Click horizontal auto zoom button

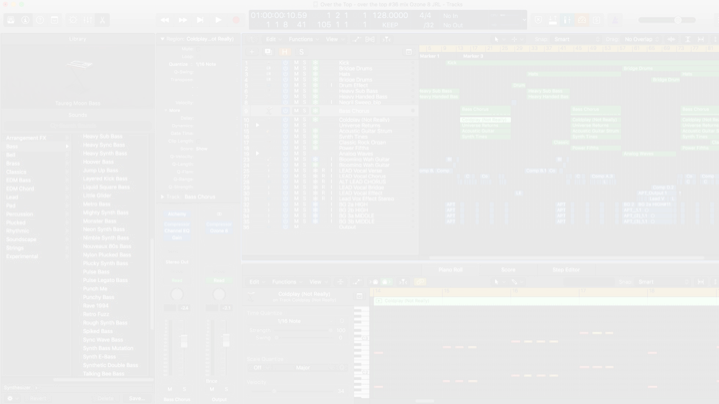pos(701,39)
